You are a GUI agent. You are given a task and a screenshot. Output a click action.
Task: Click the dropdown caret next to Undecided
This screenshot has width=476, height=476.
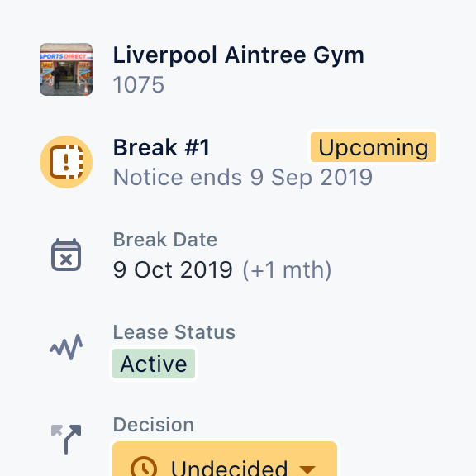307,469
